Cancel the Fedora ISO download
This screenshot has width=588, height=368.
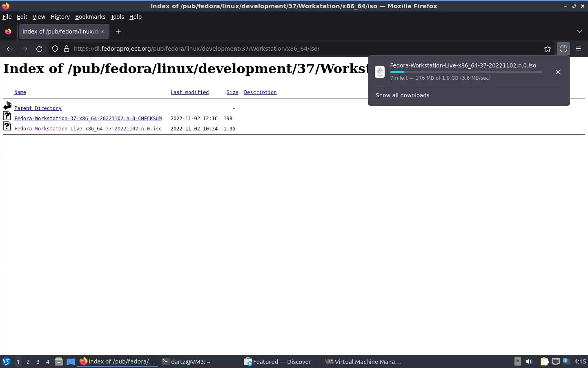tap(558, 72)
